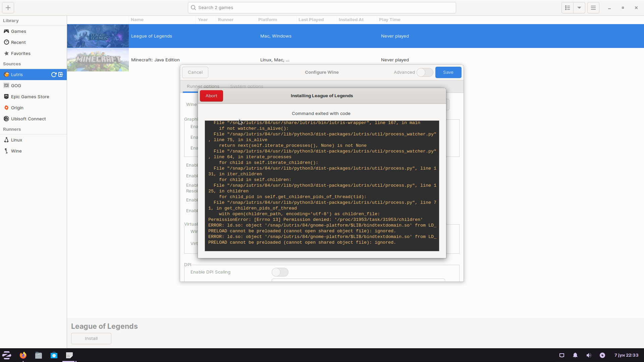Click the search input field for games
This screenshot has width=644, height=362.
[x=322, y=7]
